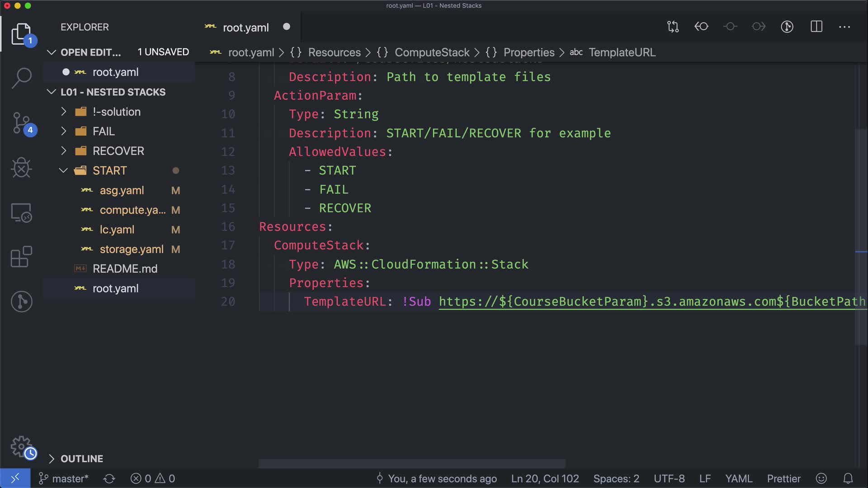Screen dimensions: 868x488
Task: Click the Open Changes compare icon
Action: coord(673,27)
